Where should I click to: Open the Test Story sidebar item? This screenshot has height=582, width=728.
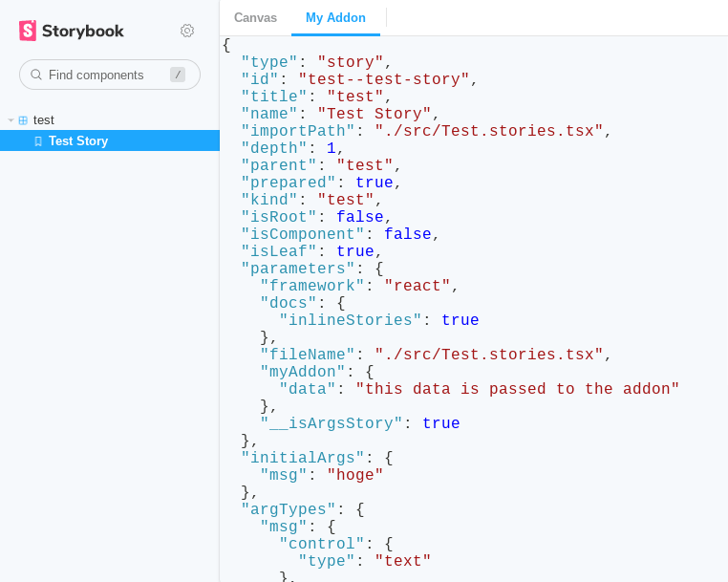click(x=110, y=140)
